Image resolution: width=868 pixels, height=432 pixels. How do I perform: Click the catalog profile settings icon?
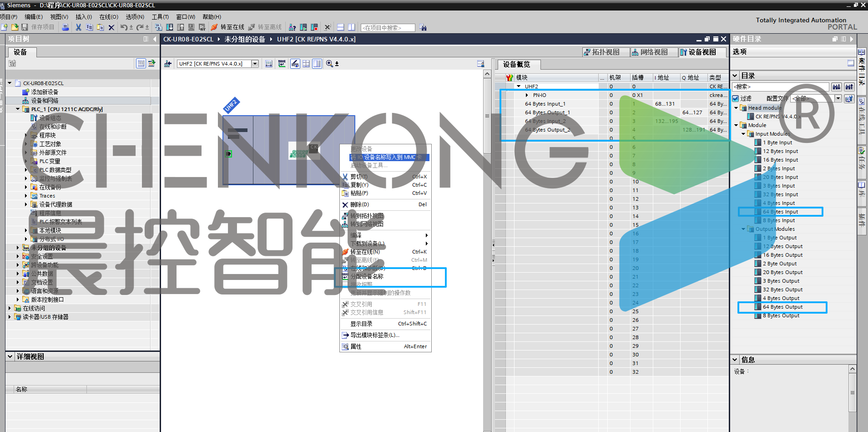click(x=849, y=98)
